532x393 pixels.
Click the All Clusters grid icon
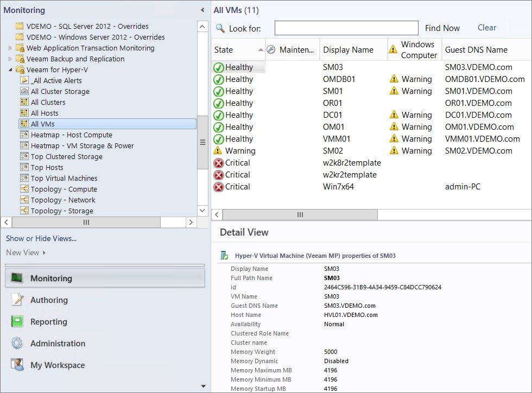click(24, 102)
